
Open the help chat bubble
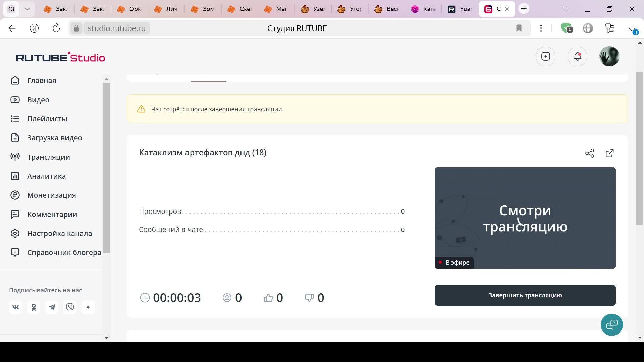pyautogui.click(x=611, y=324)
